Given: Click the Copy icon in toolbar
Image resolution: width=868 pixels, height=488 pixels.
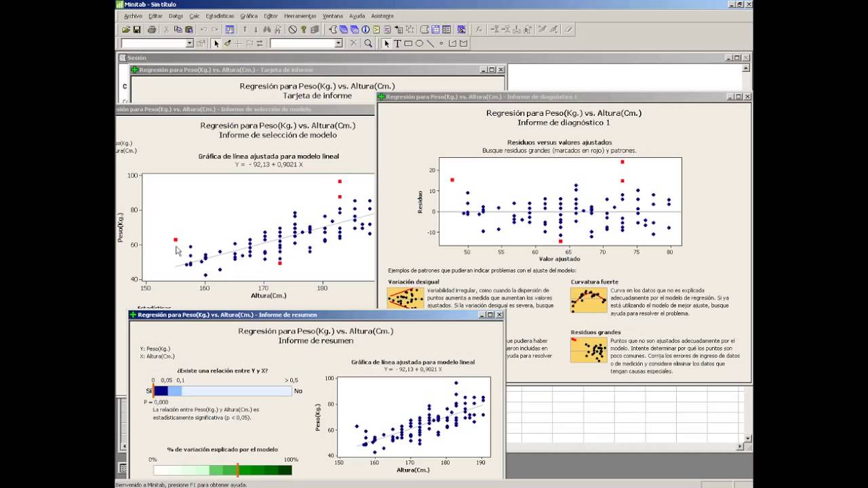Looking at the screenshot, I should (x=178, y=29).
